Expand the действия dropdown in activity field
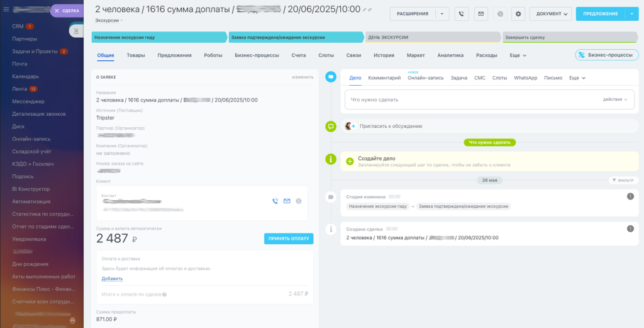 [615, 99]
